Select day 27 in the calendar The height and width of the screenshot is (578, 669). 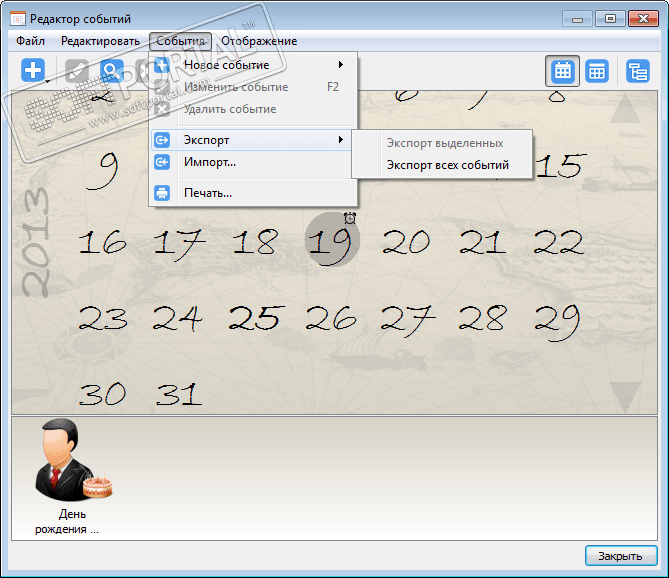[407, 321]
